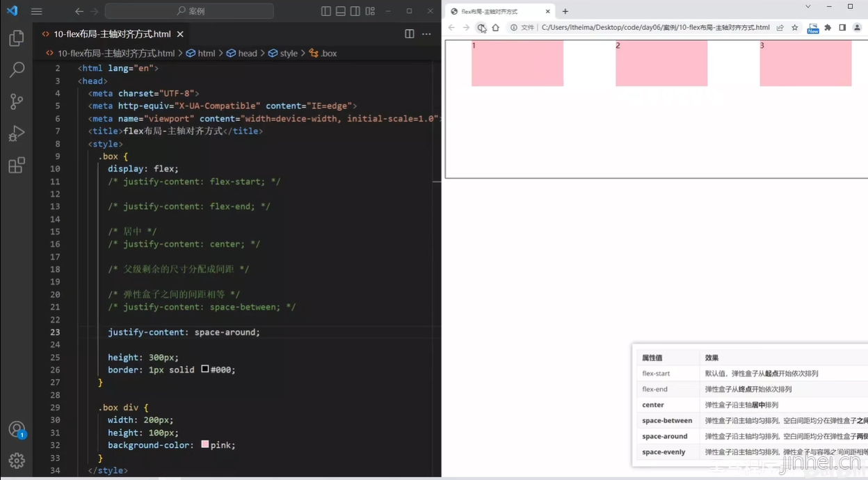Image resolution: width=868 pixels, height=480 pixels.
Task: Click space-around row in property table
Action: pyautogui.click(x=751, y=436)
